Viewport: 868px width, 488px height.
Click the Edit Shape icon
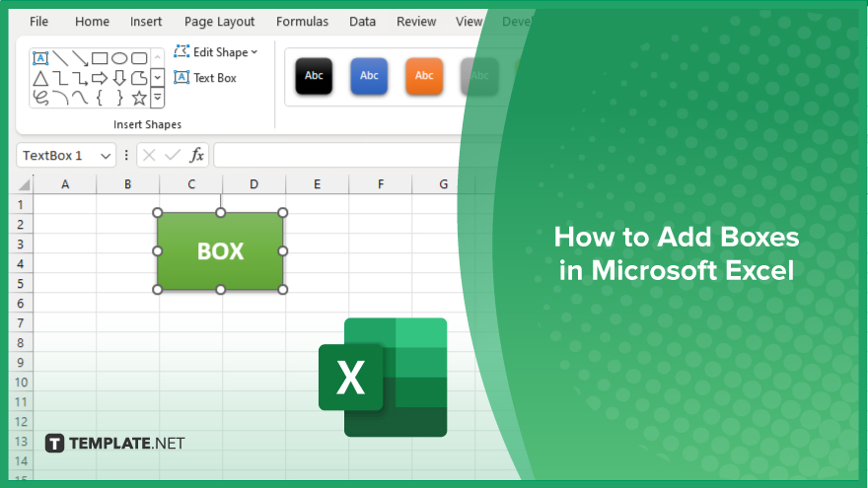(x=181, y=51)
